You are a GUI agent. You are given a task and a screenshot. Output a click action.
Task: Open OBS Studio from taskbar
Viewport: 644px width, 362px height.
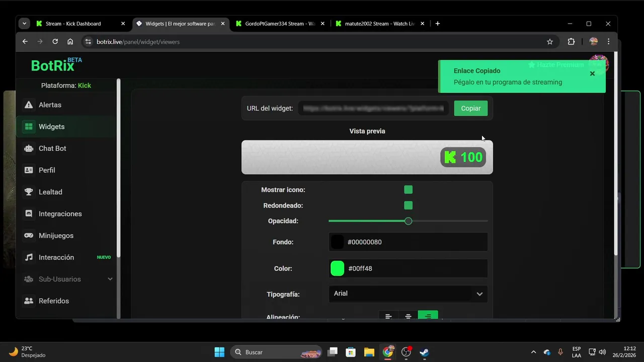click(406, 352)
